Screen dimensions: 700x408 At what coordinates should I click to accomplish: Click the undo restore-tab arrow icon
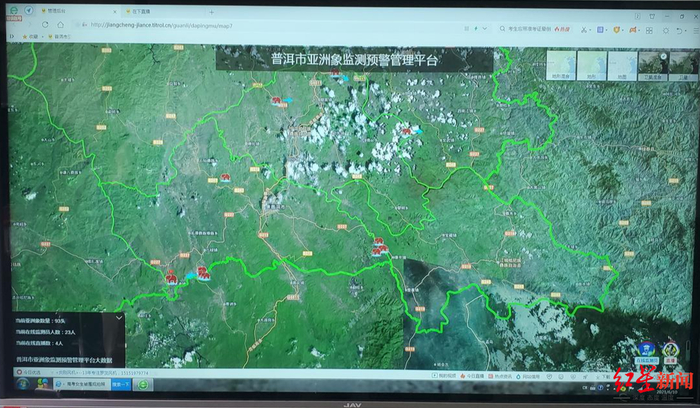pyautogui.click(x=679, y=31)
